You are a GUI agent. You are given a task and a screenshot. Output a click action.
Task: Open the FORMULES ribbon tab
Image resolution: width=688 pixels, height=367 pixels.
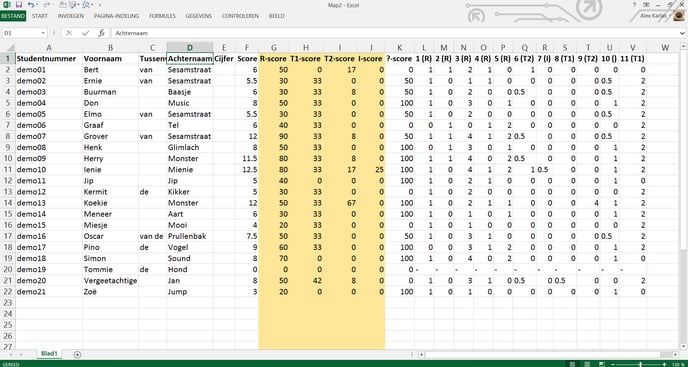click(x=162, y=16)
